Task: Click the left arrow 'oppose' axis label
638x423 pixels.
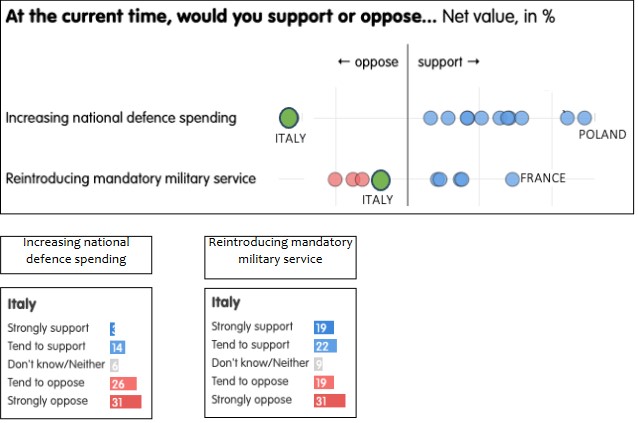Action: [x=368, y=62]
